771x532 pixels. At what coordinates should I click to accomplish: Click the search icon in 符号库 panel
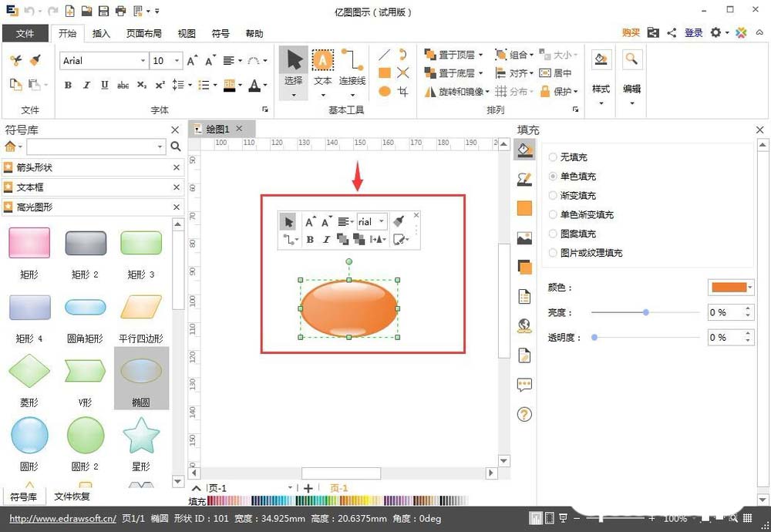tap(177, 145)
